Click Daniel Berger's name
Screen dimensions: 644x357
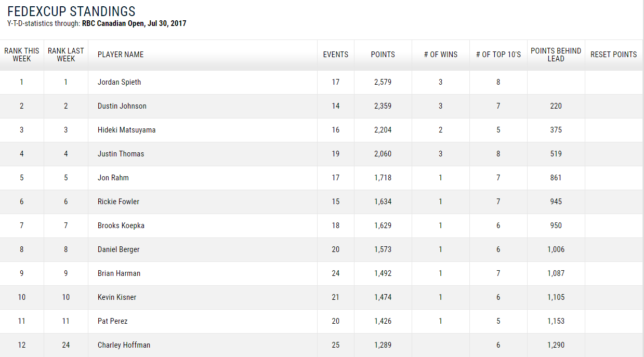tap(119, 249)
